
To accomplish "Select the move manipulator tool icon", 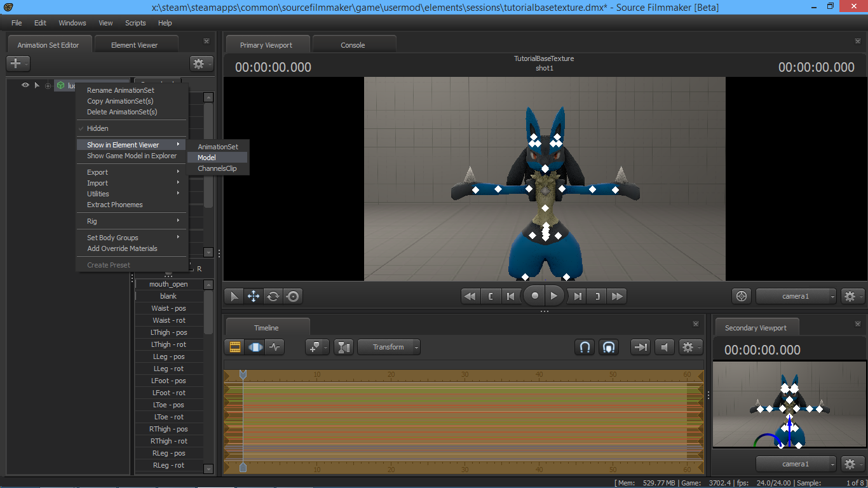I will 253,296.
